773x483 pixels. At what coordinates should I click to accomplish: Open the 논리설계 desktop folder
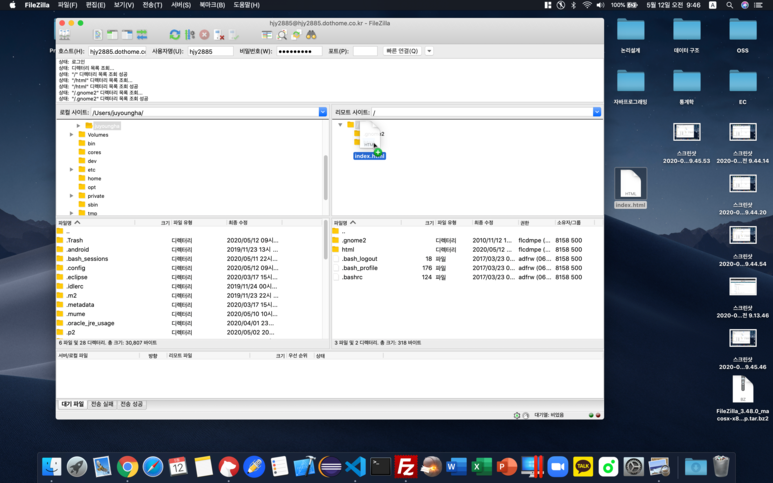pyautogui.click(x=631, y=35)
